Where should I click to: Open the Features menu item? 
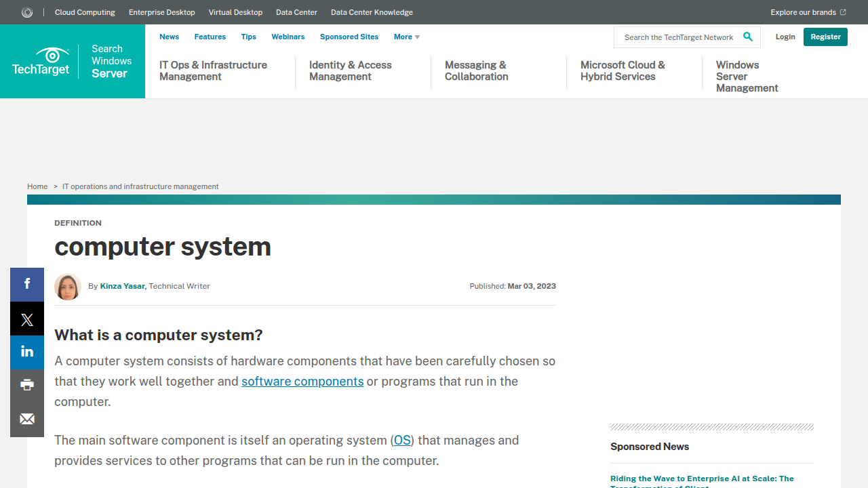[210, 37]
